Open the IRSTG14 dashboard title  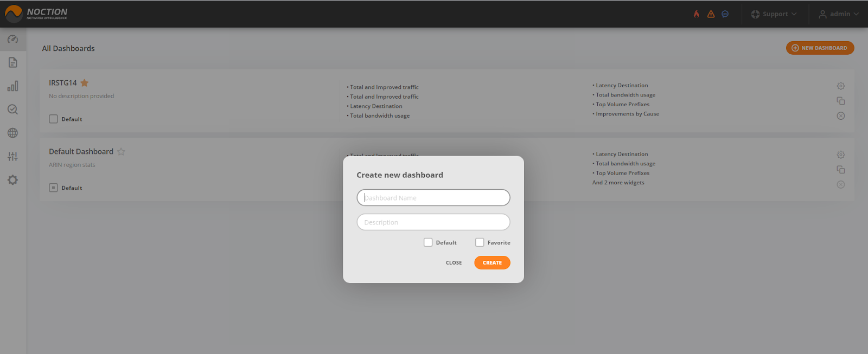coord(63,83)
